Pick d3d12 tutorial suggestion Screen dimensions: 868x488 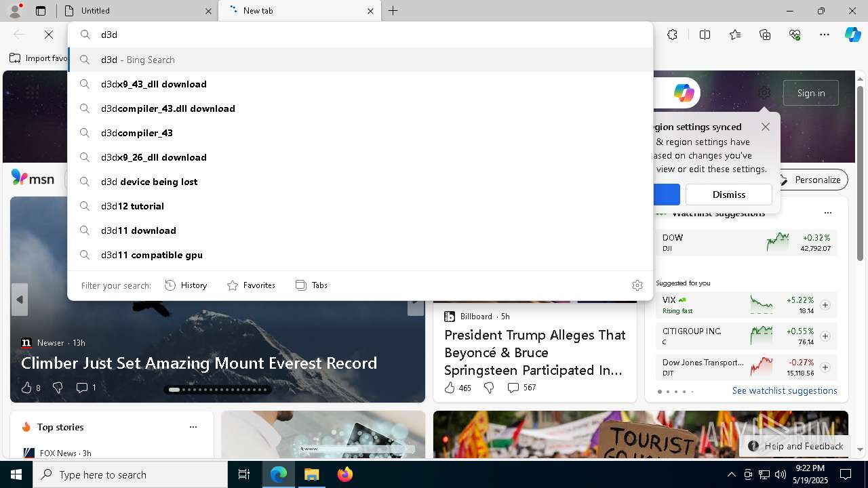[360, 206]
